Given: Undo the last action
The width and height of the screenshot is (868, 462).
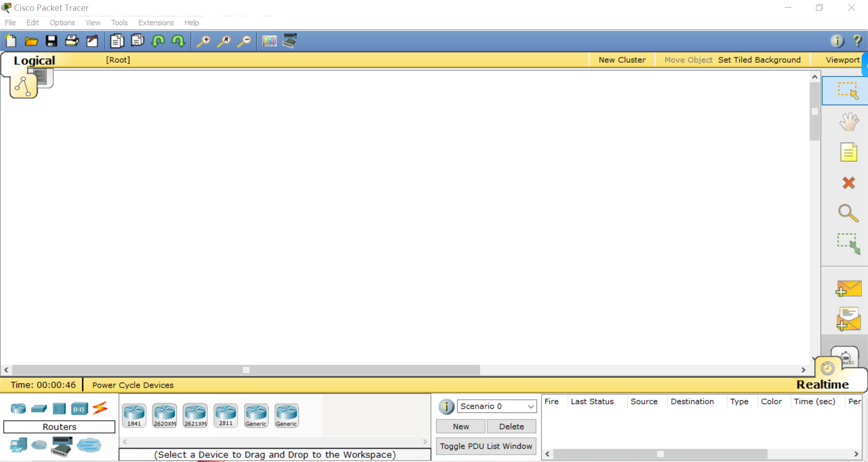Looking at the screenshot, I should 158,41.
